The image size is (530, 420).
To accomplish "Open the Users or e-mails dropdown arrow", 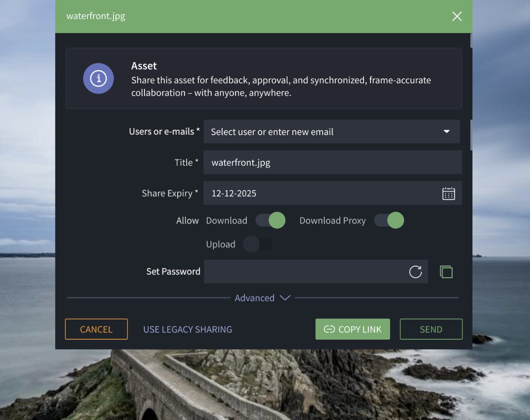I will 446,132.
